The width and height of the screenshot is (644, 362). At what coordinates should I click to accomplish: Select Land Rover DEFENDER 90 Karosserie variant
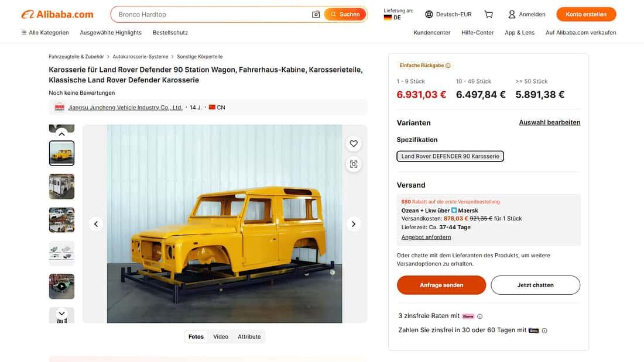point(450,156)
